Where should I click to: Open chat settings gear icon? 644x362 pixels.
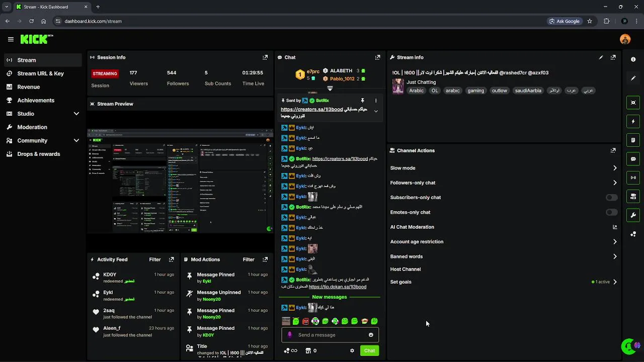(x=352, y=350)
